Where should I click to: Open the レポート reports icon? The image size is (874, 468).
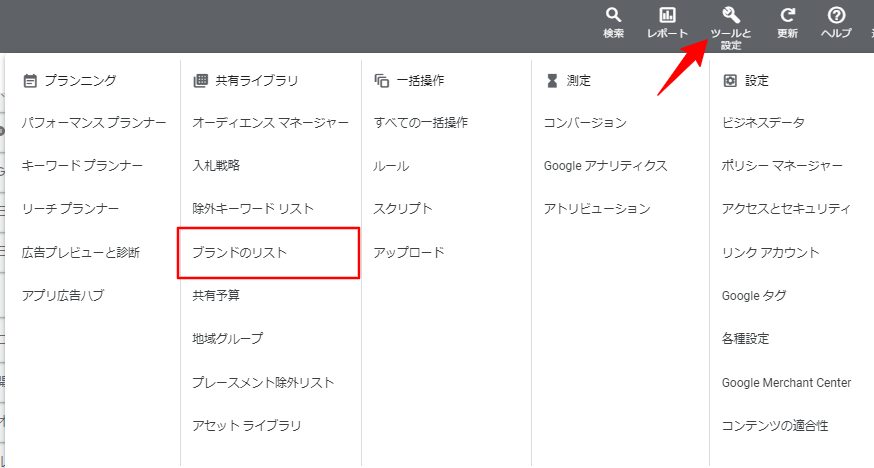(667, 16)
